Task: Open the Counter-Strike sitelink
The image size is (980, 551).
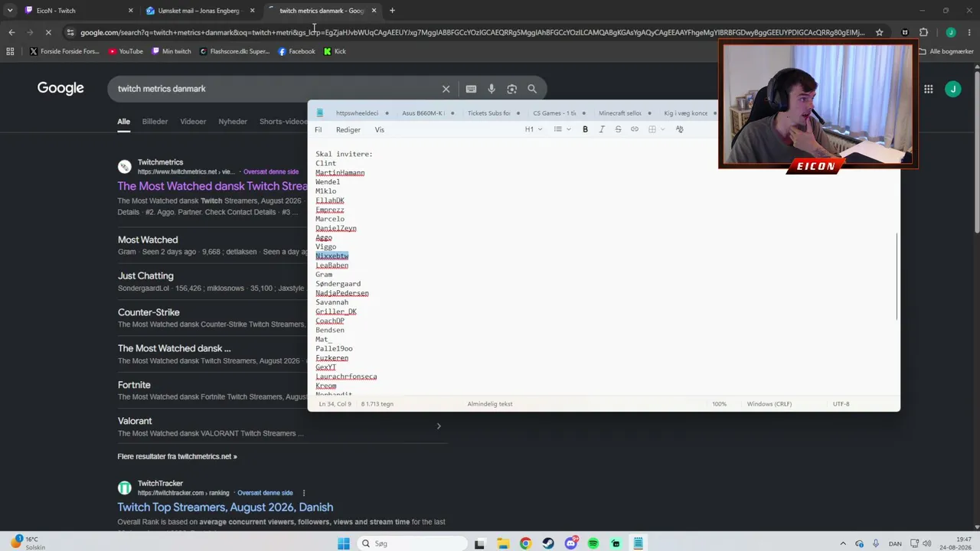Action: pyautogui.click(x=149, y=312)
